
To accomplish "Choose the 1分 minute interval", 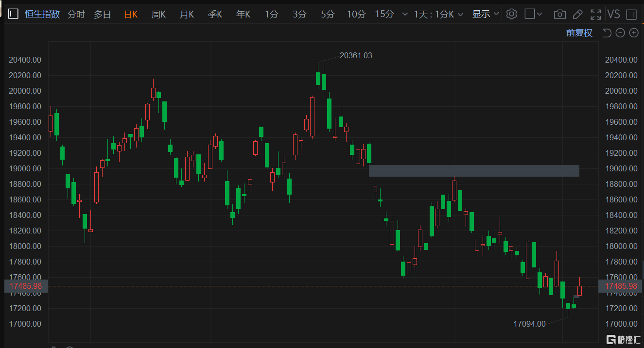I will (x=271, y=15).
